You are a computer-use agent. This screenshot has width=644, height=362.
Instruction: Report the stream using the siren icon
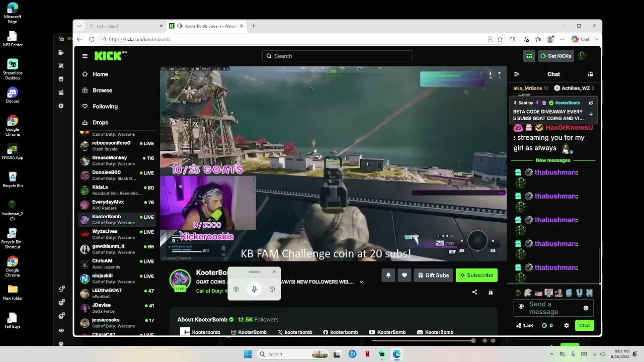click(491, 292)
